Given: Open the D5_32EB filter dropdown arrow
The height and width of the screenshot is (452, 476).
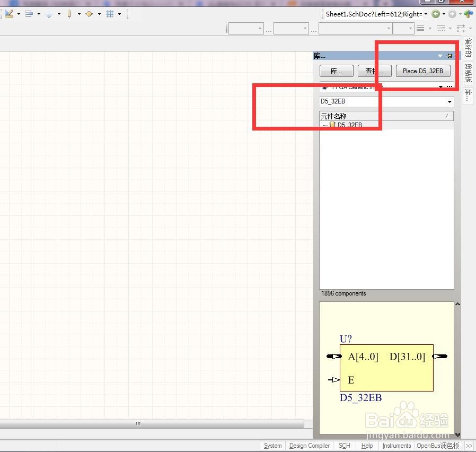Looking at the screenshot, I should (449, 102).
